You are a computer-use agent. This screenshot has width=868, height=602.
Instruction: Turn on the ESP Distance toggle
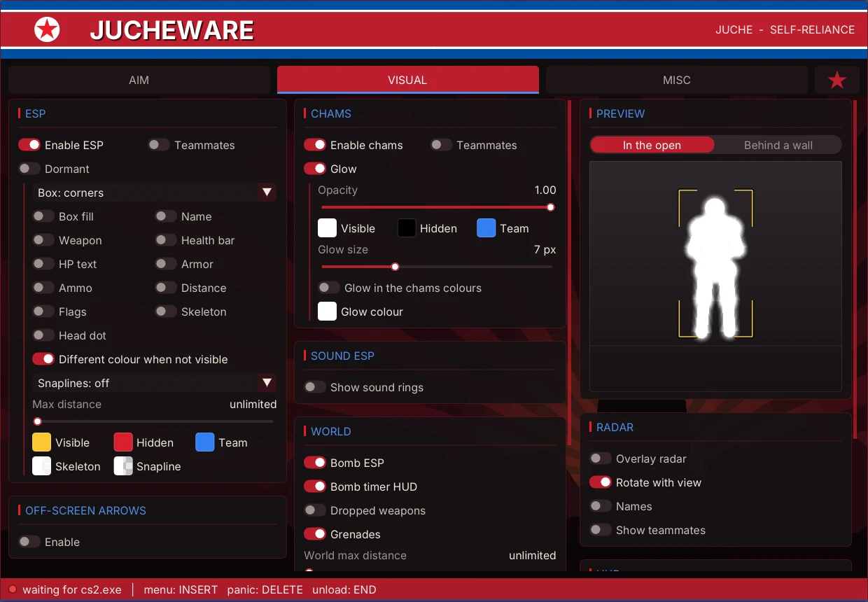166,288
